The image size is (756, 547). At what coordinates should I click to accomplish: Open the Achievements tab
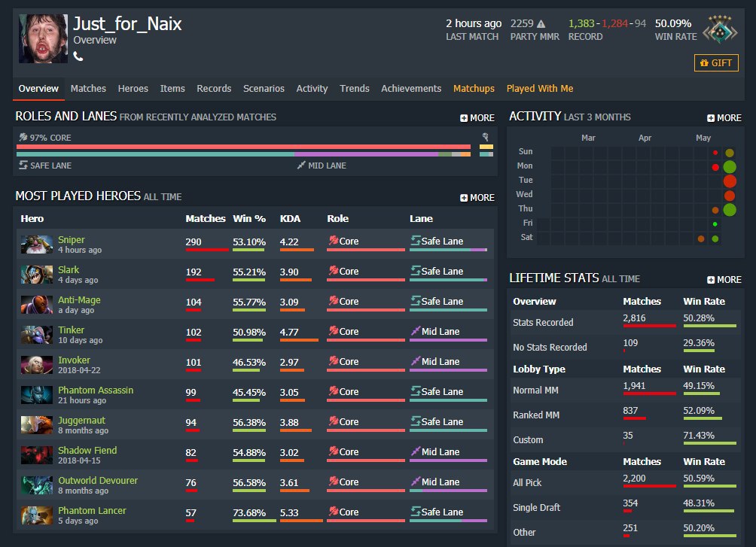pyautogui.click(x=411, y=89)
